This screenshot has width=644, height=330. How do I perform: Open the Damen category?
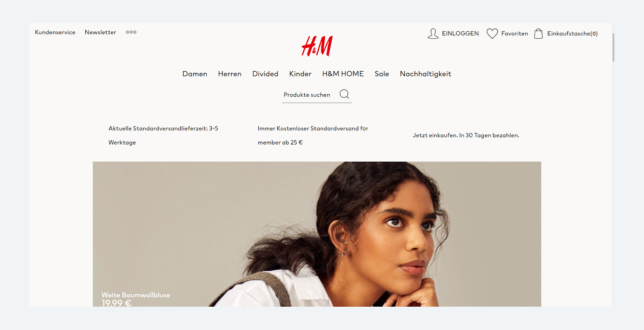(x=195, y=74)
